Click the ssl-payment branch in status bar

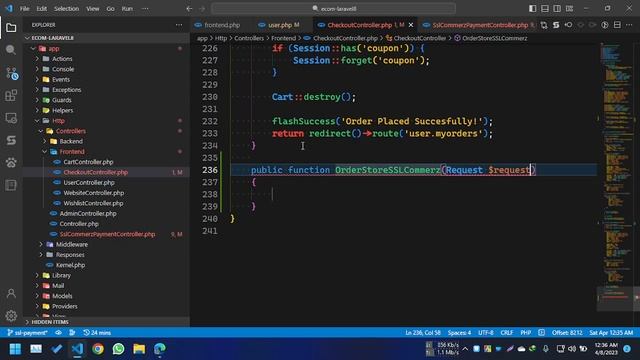point(27,333)
